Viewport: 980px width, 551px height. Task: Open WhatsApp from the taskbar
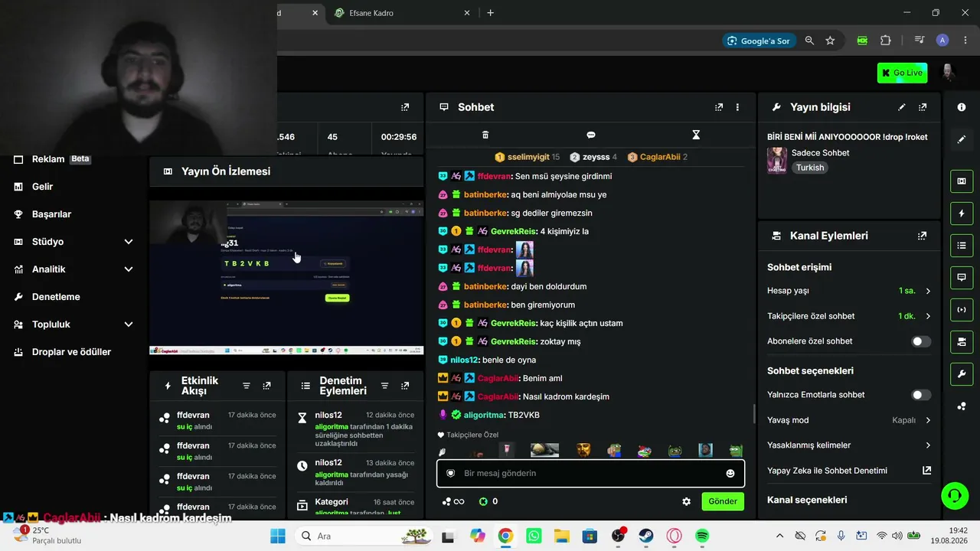[x=534, y=536]
